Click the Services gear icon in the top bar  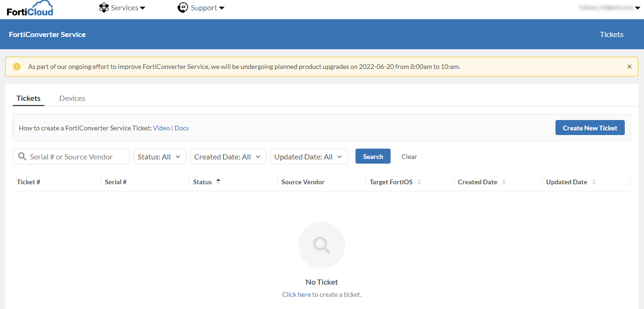click(104, 7)
